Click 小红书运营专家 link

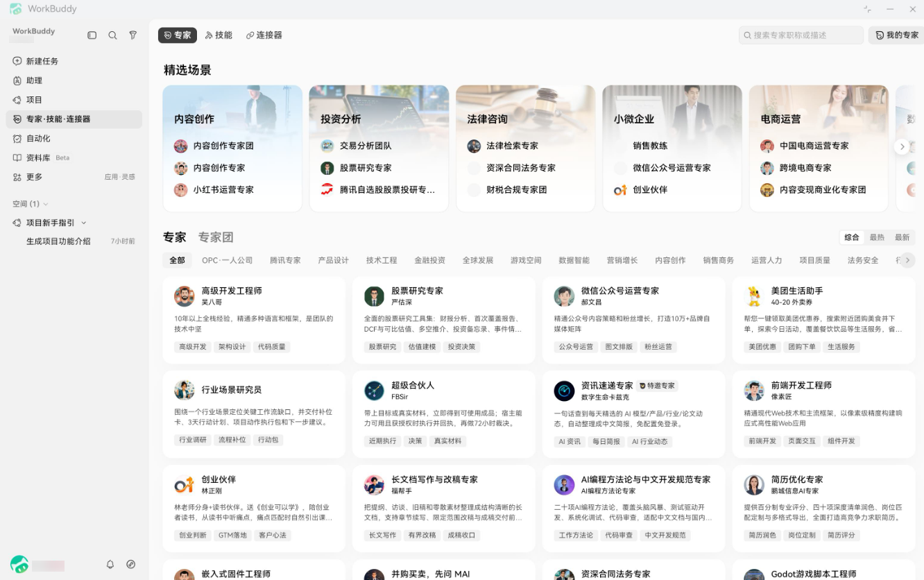223,189
